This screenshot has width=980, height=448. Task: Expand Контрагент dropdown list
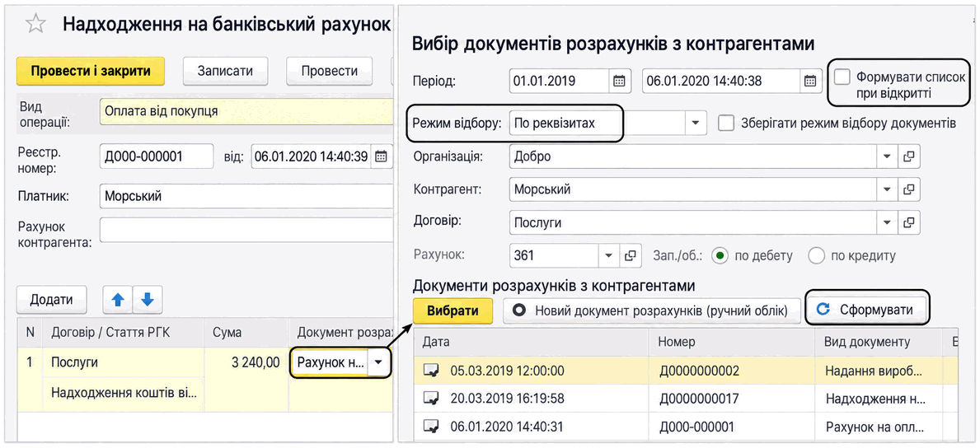pyautogui.click(x=888, y=189)
